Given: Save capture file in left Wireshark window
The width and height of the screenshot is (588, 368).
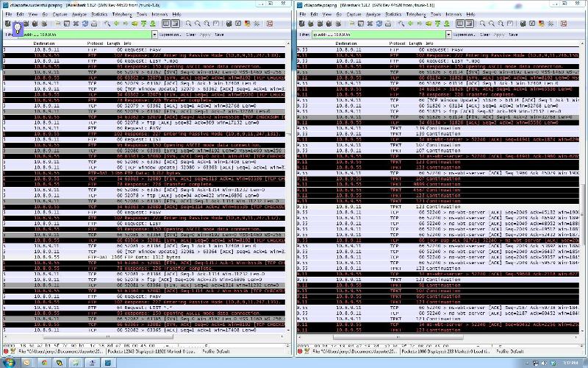Looking at the screenshot, I should click(x=67, y=24).
